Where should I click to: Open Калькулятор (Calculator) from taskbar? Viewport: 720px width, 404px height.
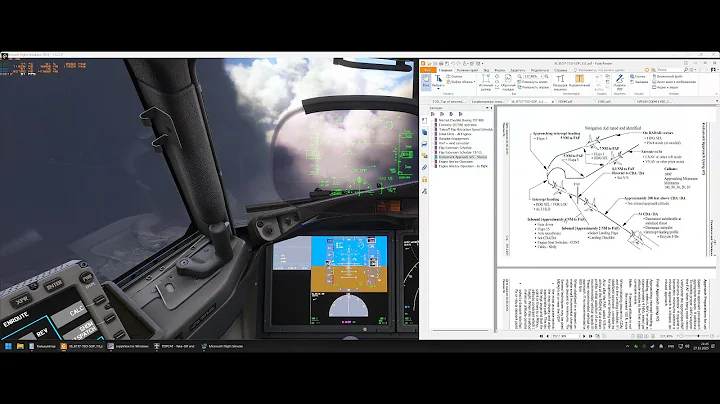pyautogui.click(x=42, y=346)
